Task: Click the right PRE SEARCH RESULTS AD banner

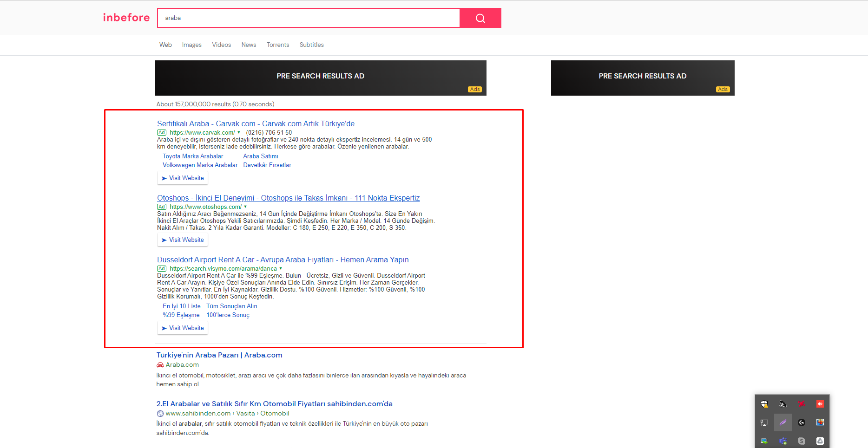Action: (x=643, y=78)
